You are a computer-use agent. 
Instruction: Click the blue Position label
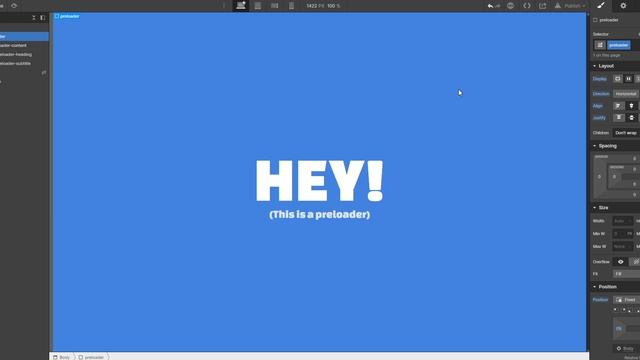pos(600,300)
